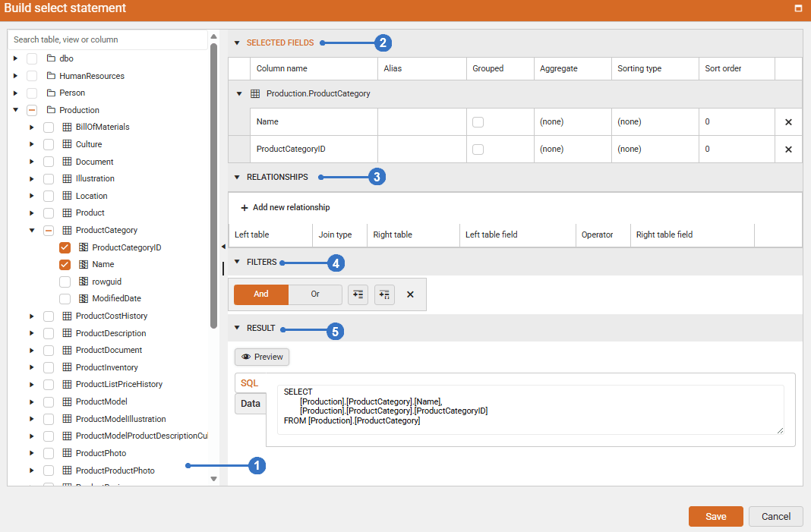This screenshot has height=532, width=811.
Task: Switch filter logic to Or
Action: click(x=314, y=293)
